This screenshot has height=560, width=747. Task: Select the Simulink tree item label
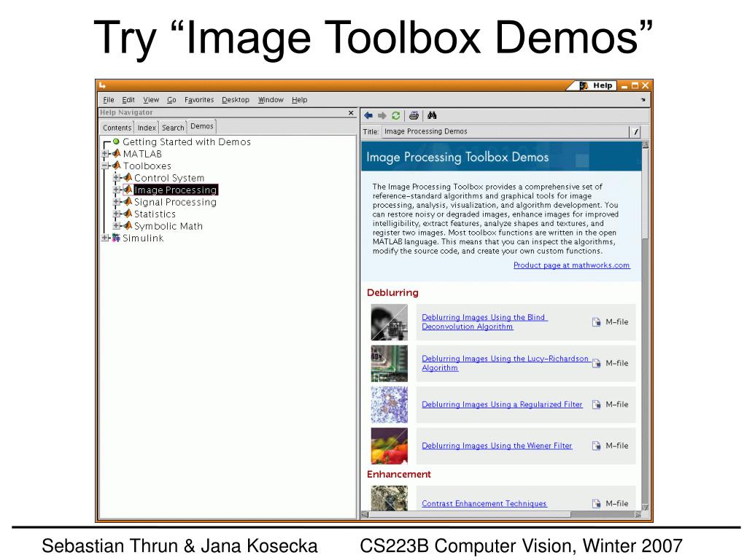point(143,238)
